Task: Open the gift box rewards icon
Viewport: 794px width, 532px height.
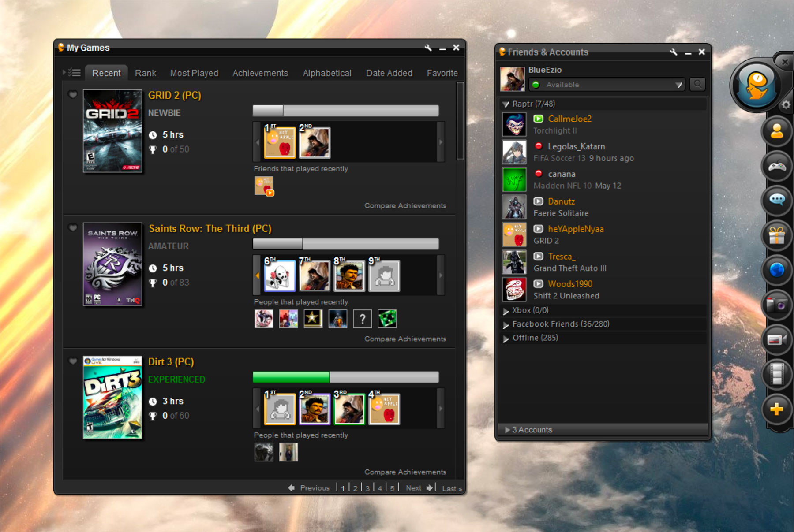Action: pos(777,235)
